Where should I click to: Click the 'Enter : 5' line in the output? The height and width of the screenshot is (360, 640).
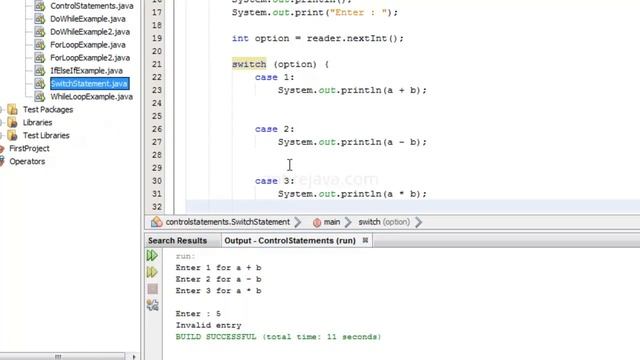198,314
